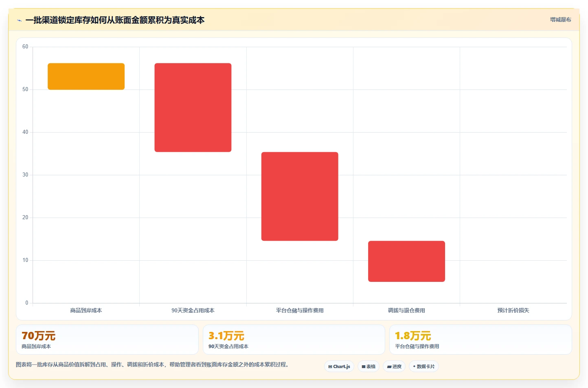Click the card caption 90天资金占用成本 under 3.1万元
Image resolution: width=588 pixels, height=388 pixels.
(228, 347)
